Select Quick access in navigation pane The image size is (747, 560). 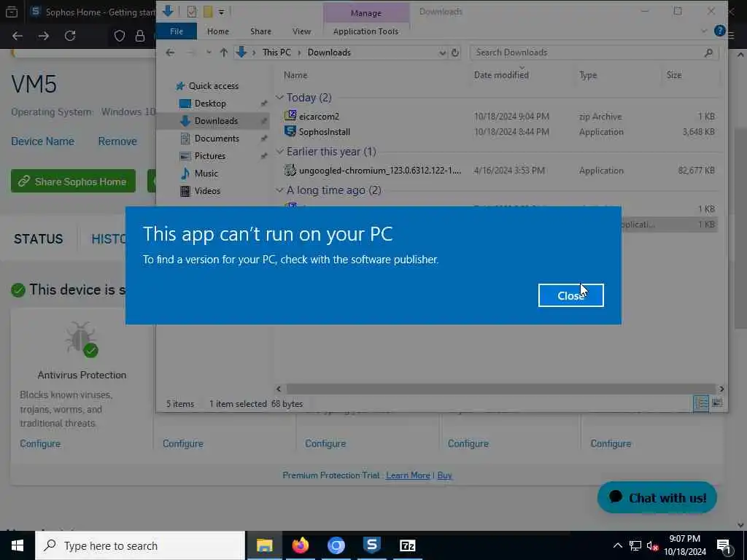[213, 86]
